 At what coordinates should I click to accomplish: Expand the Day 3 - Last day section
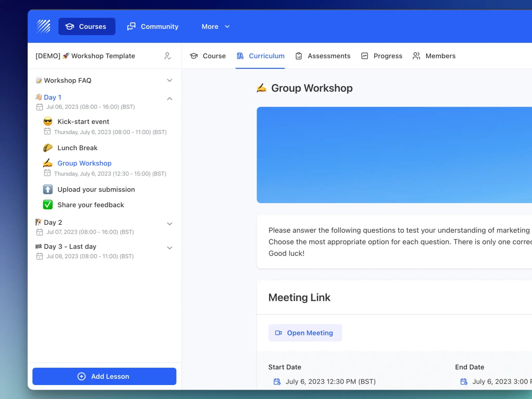(x=170, y=248)
